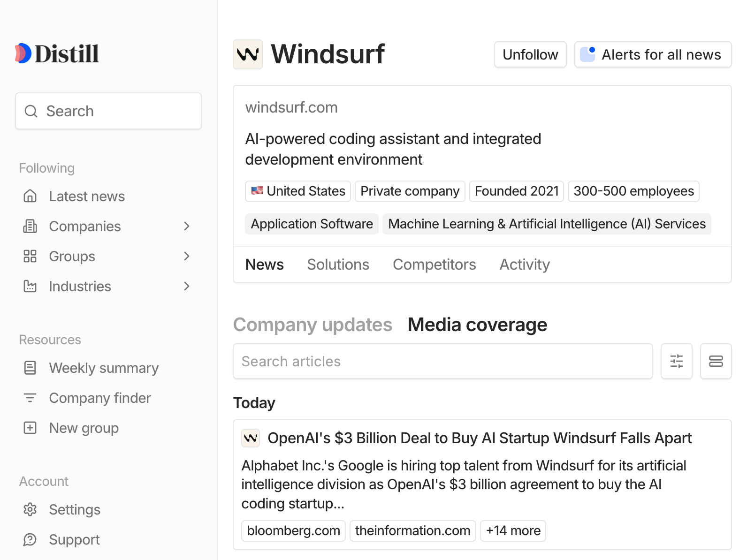This screenshot has height=560, width=747.
Task: Open windsurf.com website link
Action: click(x=291, y=107)
